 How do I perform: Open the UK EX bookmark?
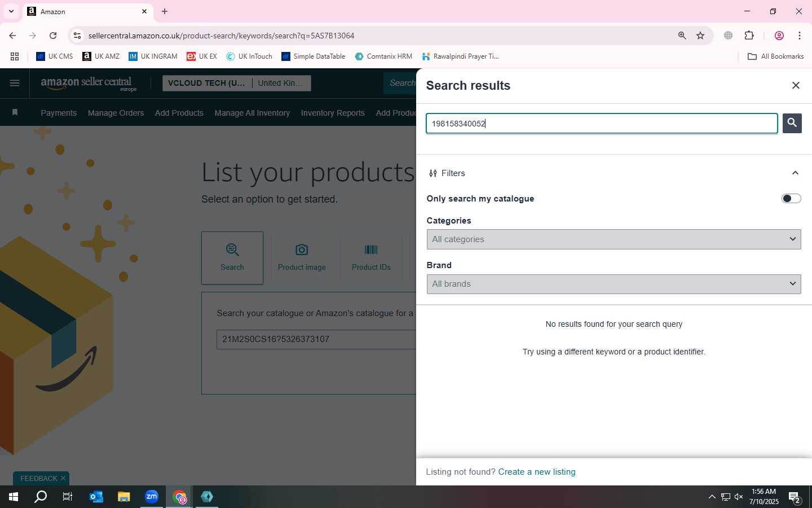coord(202,56)
